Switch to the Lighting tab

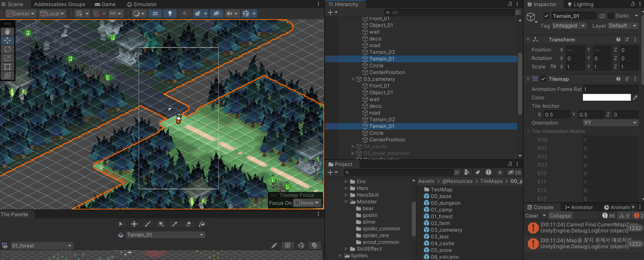pyautogui.click(x=580, y=4)
